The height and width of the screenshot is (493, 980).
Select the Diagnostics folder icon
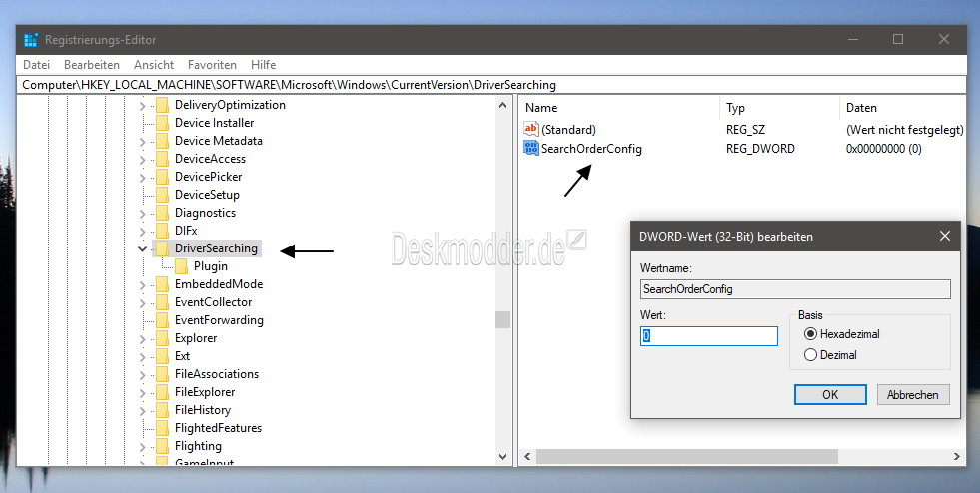click(162, 213)
